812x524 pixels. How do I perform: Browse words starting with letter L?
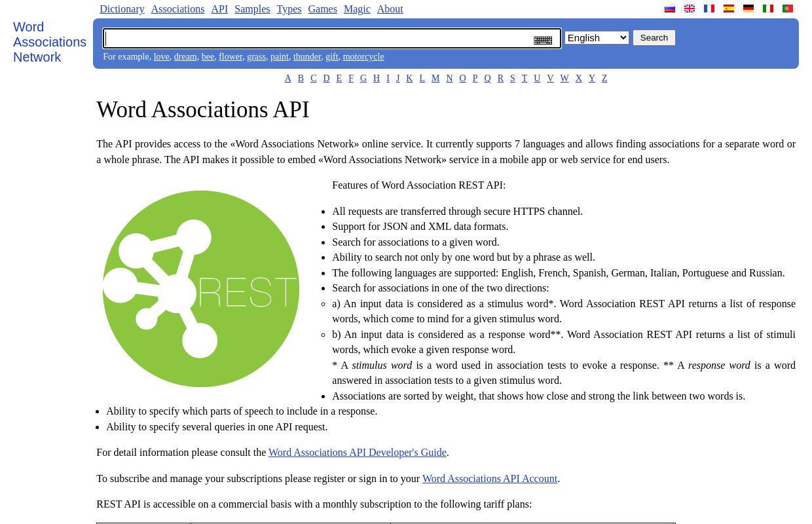[x=422, y=79]
